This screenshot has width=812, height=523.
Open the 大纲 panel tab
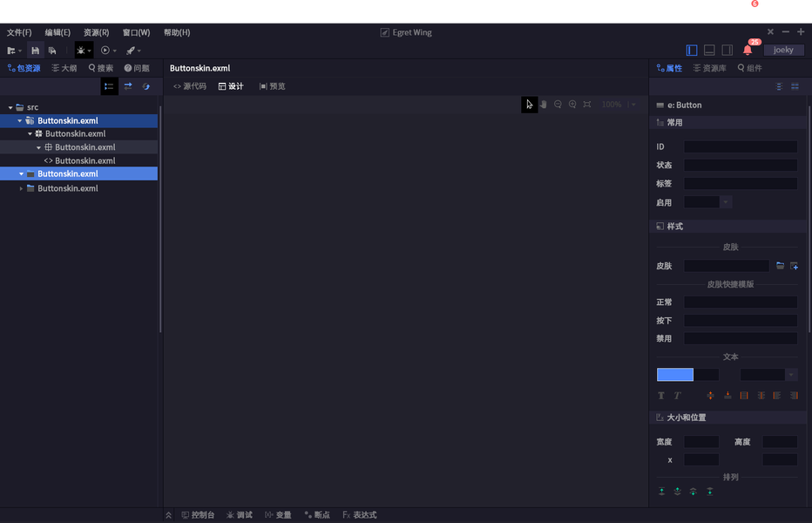tap(64, 68)
